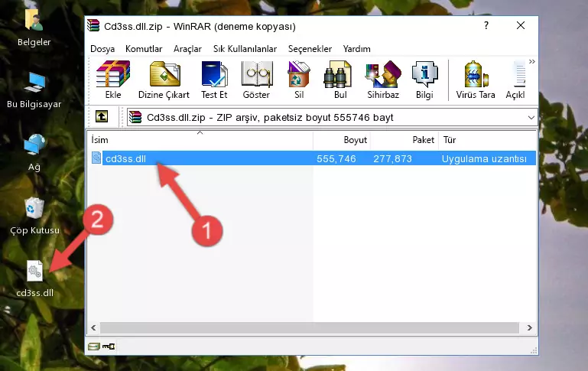This screenshot has height=371, width=588.
Task: Open the Seçenekler menu
Action: (x=310, y=49)
